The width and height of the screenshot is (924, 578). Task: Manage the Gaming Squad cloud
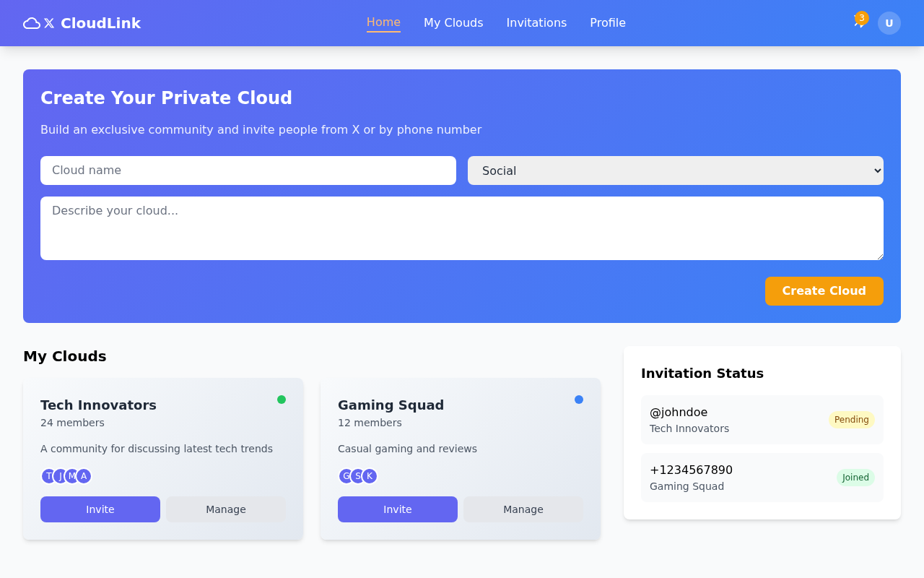pos(523,509)
